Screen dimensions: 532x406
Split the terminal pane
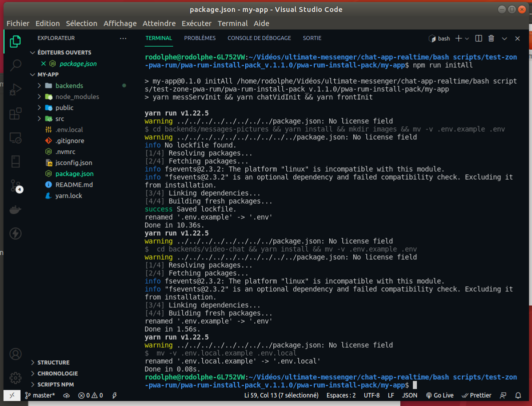tap(478, 38)
